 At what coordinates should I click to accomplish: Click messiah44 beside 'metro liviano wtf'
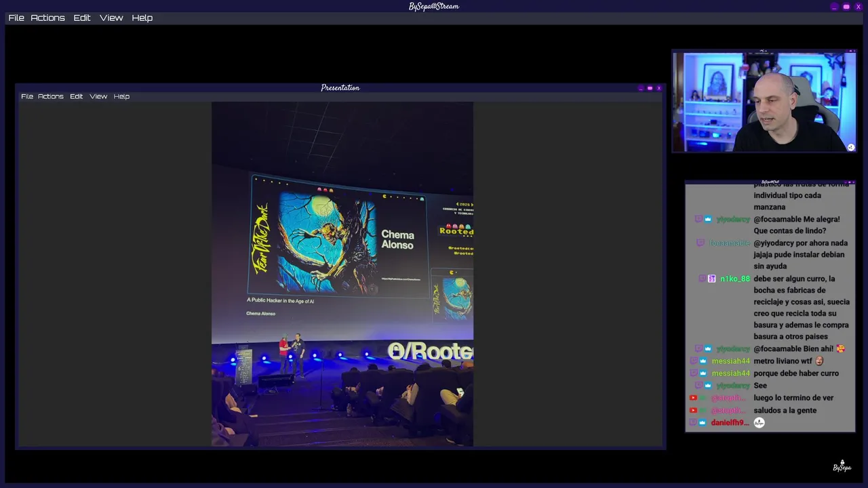(x=731, y=361)
